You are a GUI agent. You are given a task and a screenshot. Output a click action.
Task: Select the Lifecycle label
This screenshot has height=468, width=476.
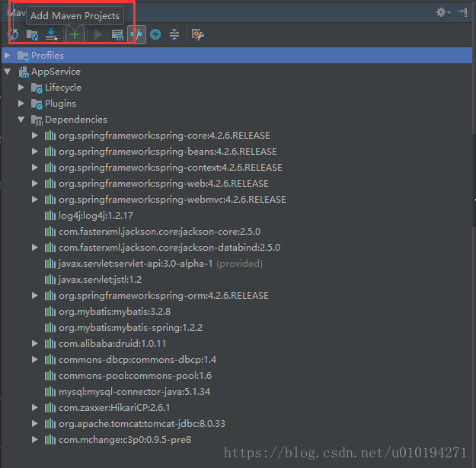(x=63, y=88)
